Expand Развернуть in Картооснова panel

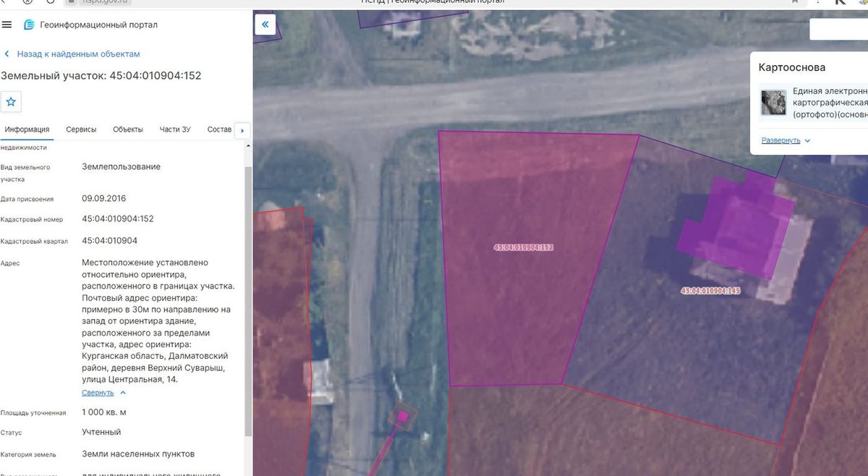(x=780, y=140)
